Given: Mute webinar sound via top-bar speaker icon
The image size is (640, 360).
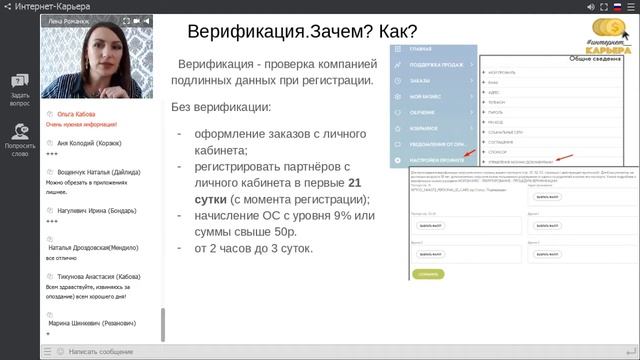Looking at the screenshot, I should [591, 7].
